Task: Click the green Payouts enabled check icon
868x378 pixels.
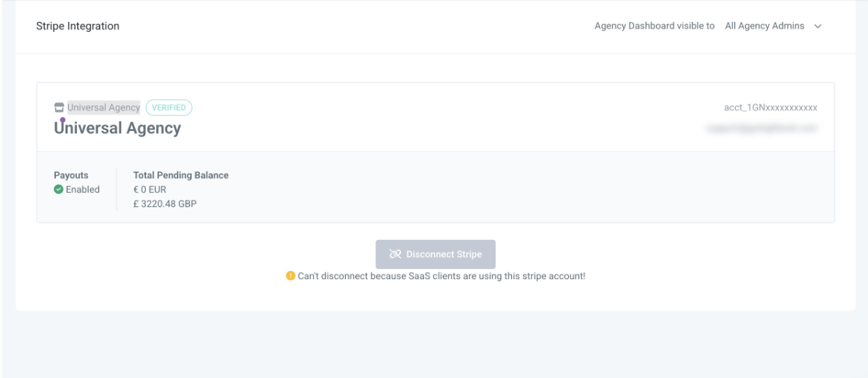Action: coord(58,190)
